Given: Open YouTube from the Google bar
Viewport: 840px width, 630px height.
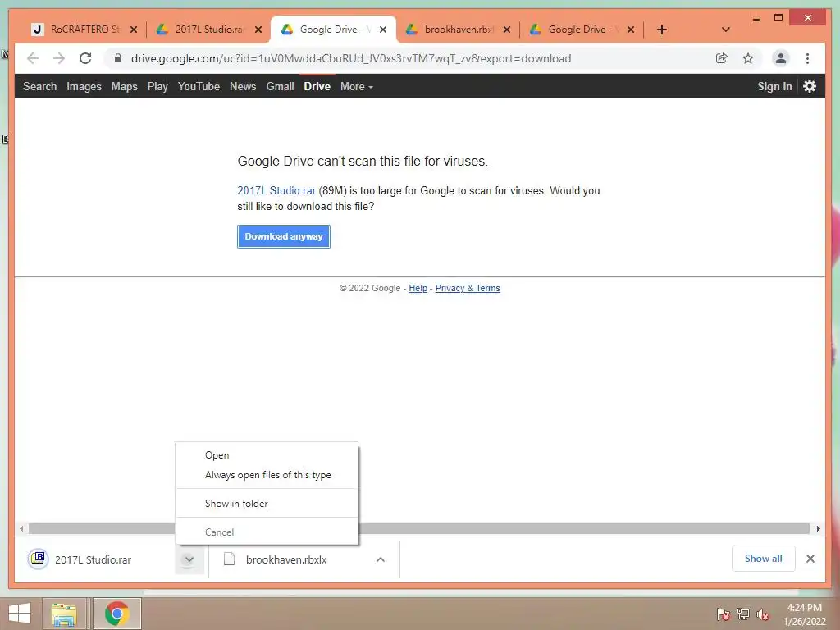Looking at the screenshot, I should [199, 86].
